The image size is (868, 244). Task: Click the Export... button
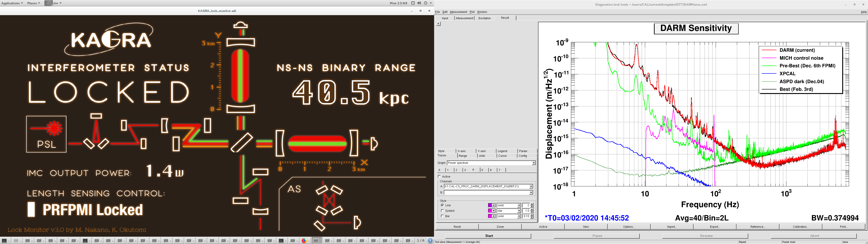click(x=715, y=227)
